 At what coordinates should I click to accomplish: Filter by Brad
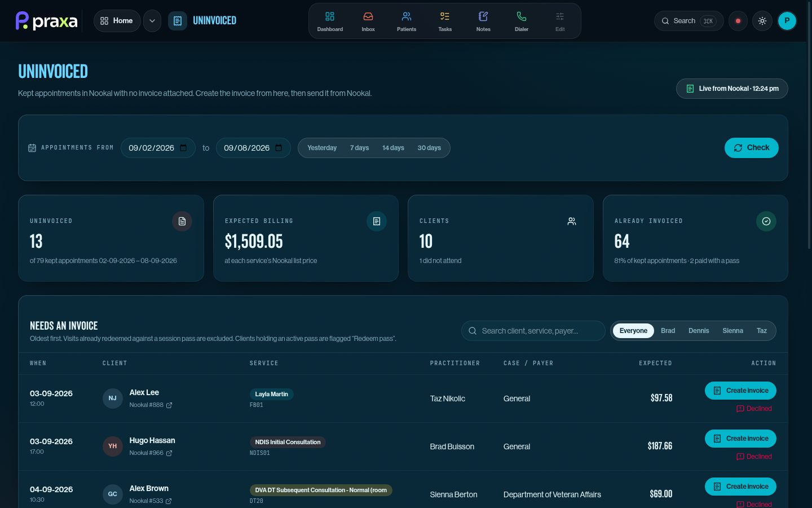668,331
